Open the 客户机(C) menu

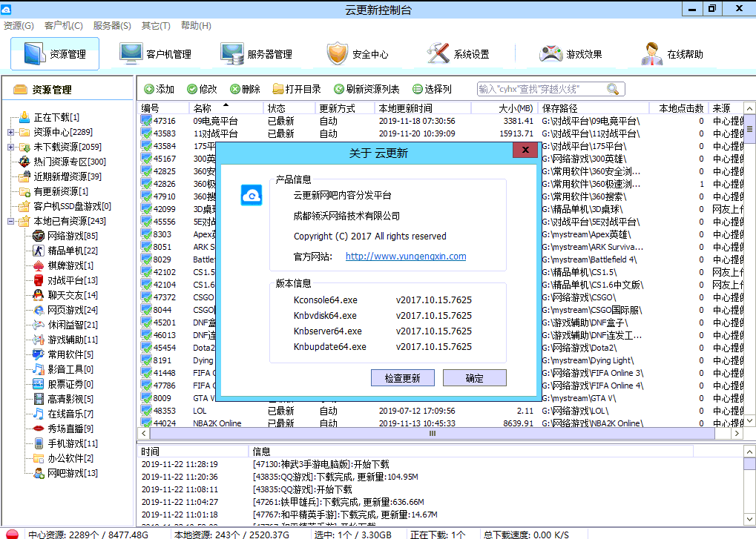point(63,25)
